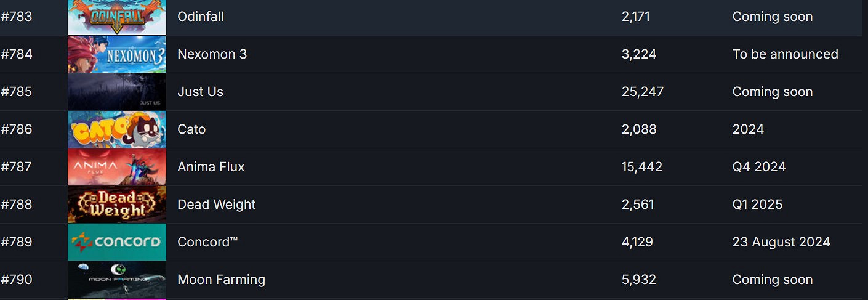
Task: Click the 23 August 2024 release date
Action: pos(781,242)
